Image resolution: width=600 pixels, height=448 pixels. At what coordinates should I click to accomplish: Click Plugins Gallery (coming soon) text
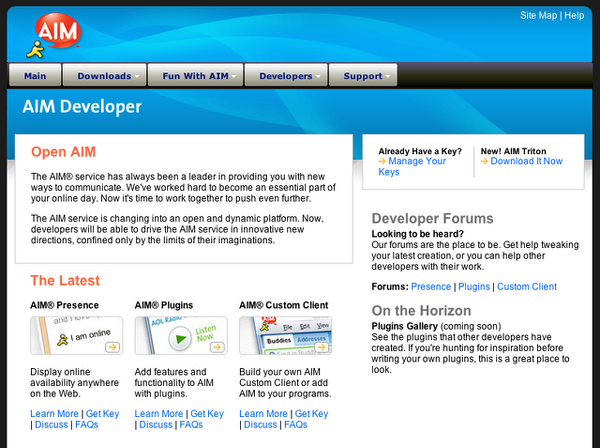click(436, 326)
